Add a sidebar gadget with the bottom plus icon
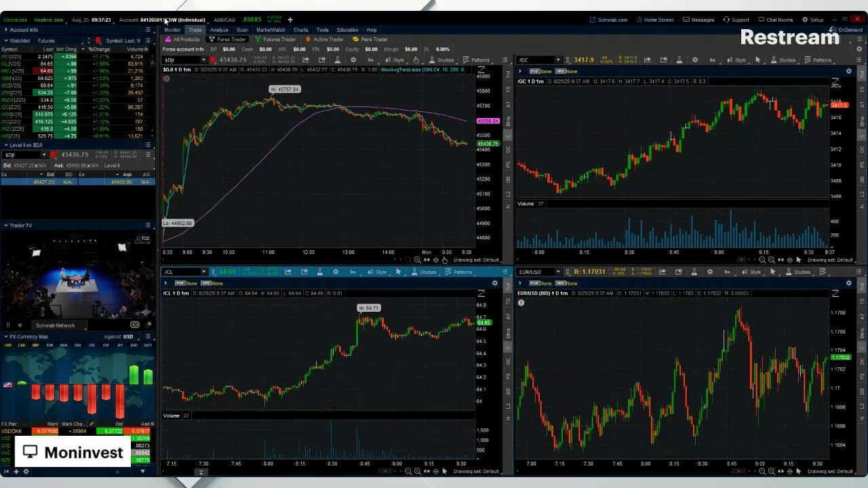 click(x=17, y=472)
